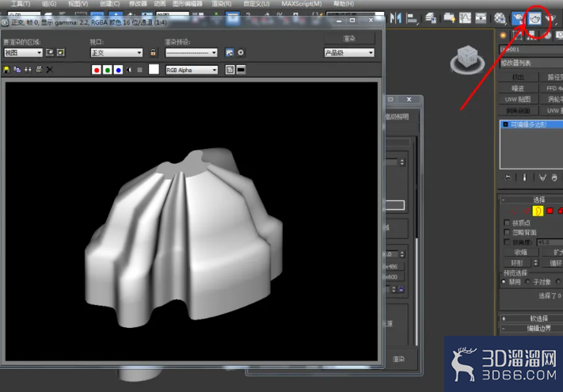This screenshot has height=392, width=563.
Task: Click the Align tool icon
Action: 412,18
